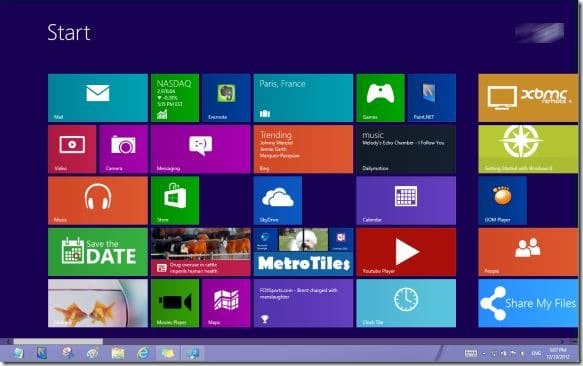Open the MetroTiles tile
Viewport: 583px width, 366px height.
(303, 252)
